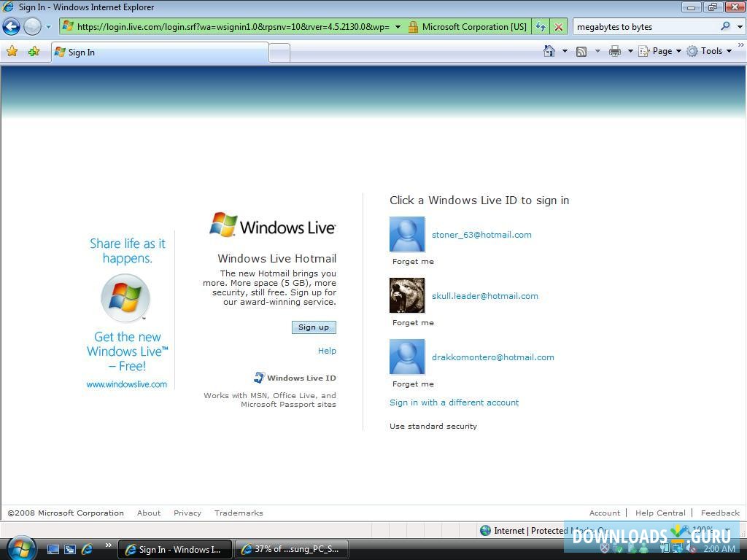The image size is (747, 560).
Task: Expand the Print options dropdown arrow
Action: tap(630, 51)
